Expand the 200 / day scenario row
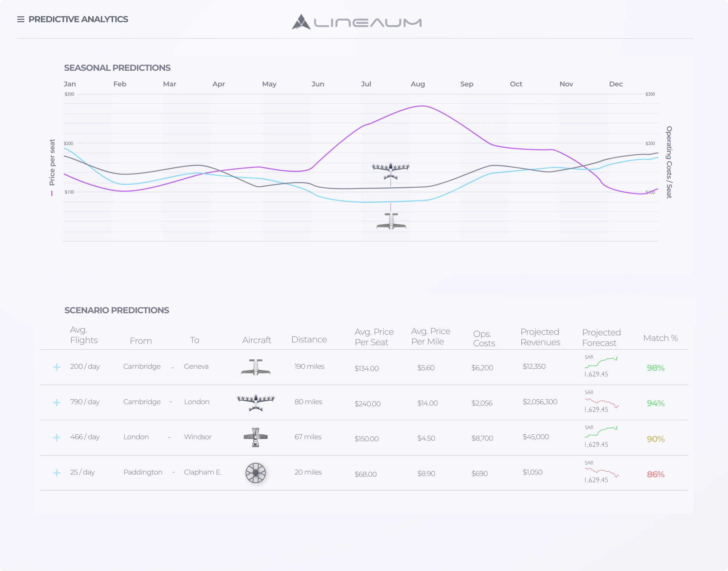Viewport: 728px width, 571px height. 57,367
